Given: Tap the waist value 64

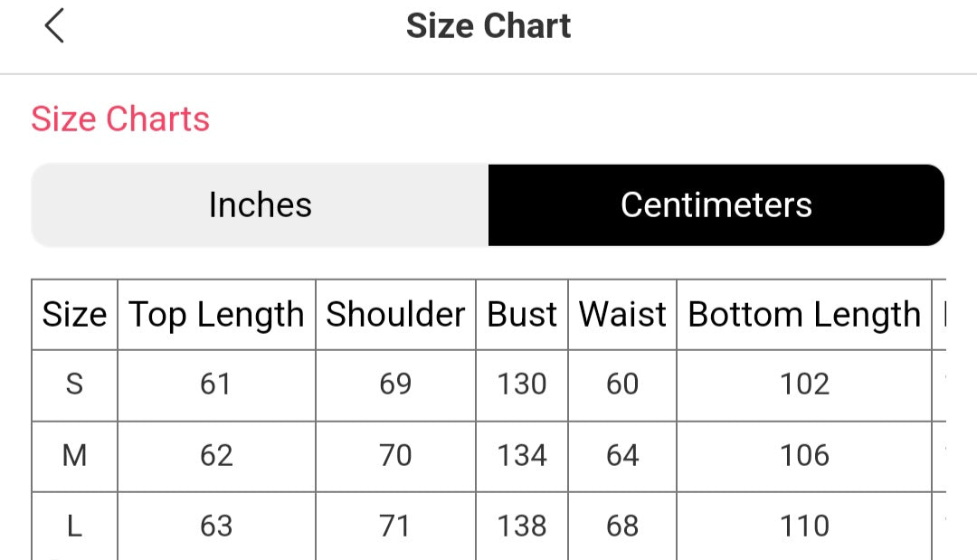Looking at the screenshot, I should [x=622, y=455].
